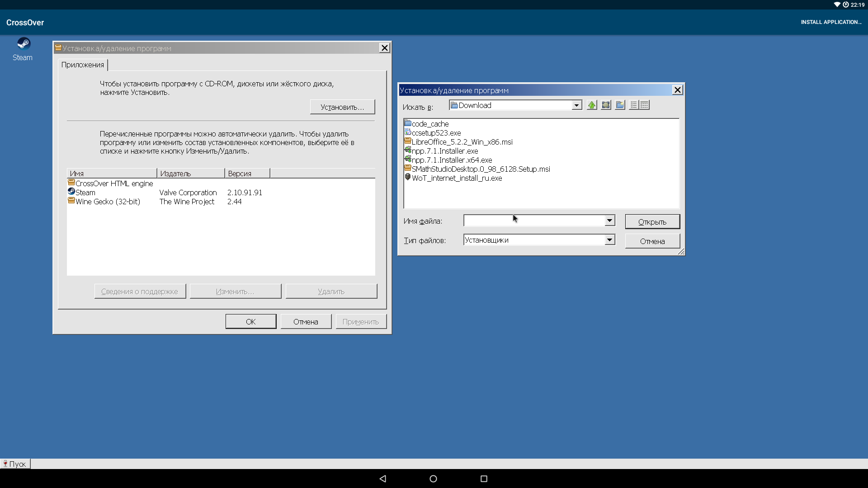Expand the Искать в location dropdown
The height and width of the screenshot is (488, 868).
(x=576, y=105)
